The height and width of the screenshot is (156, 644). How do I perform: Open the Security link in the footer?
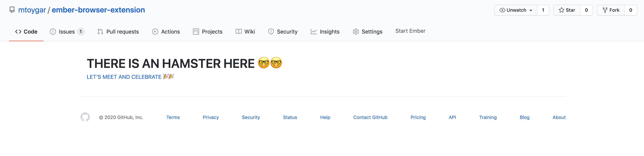(x=251, y=117)
